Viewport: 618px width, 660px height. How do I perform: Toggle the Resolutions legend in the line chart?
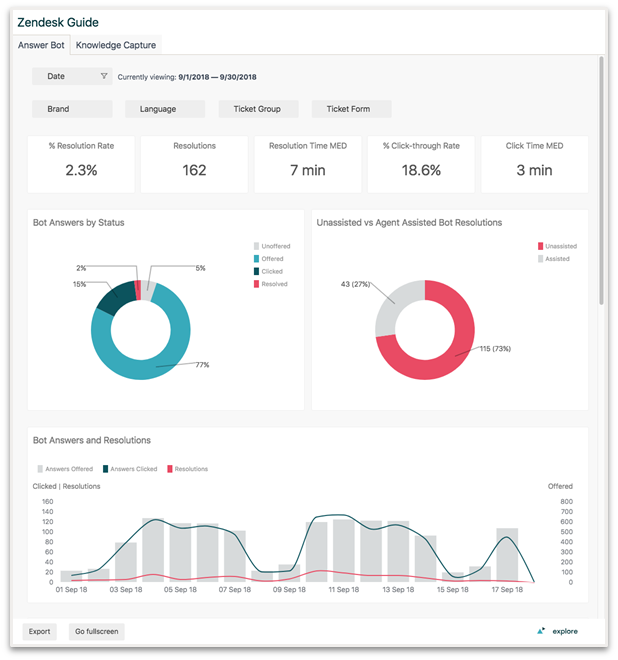point(188,469)
